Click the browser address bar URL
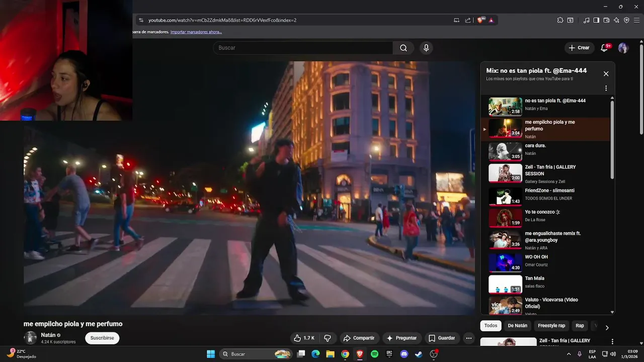The image size is (644, 362). [222, 20]
